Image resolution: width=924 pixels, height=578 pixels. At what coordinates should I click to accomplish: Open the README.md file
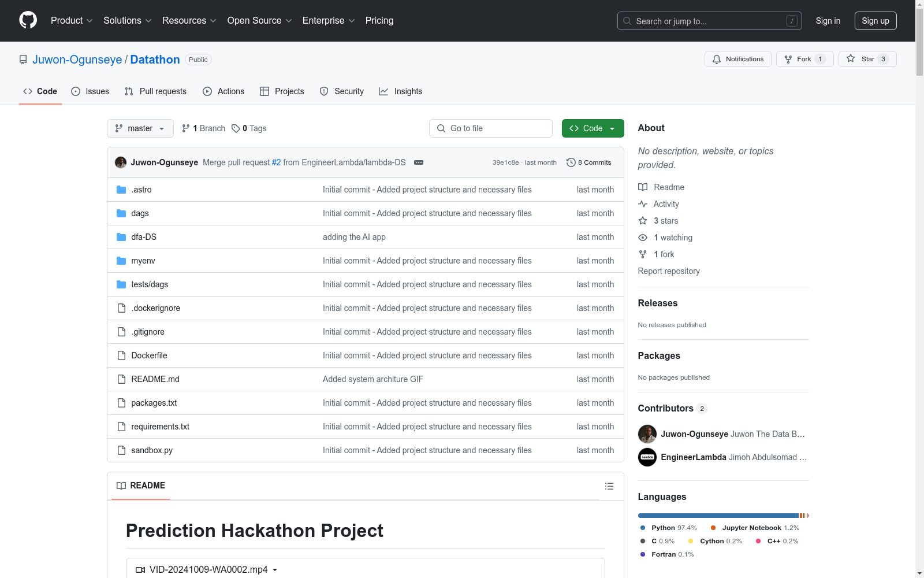(x=155, y=379)
